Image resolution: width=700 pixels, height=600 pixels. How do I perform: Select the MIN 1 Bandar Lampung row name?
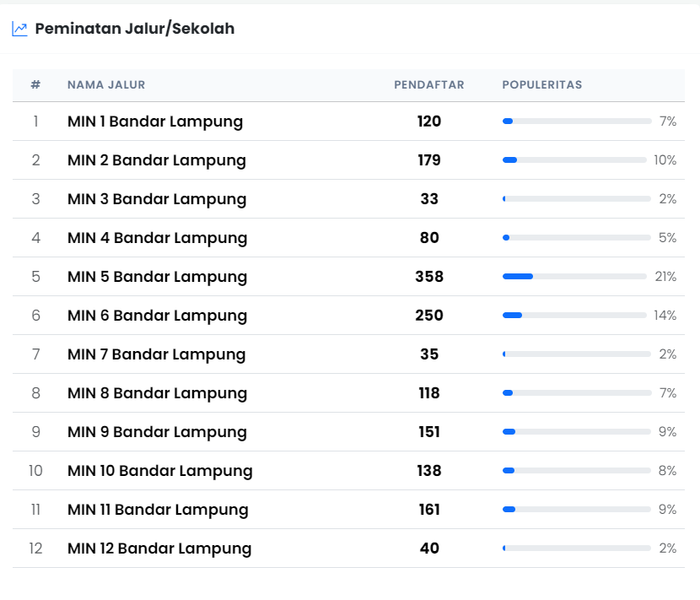pos(155,122)
